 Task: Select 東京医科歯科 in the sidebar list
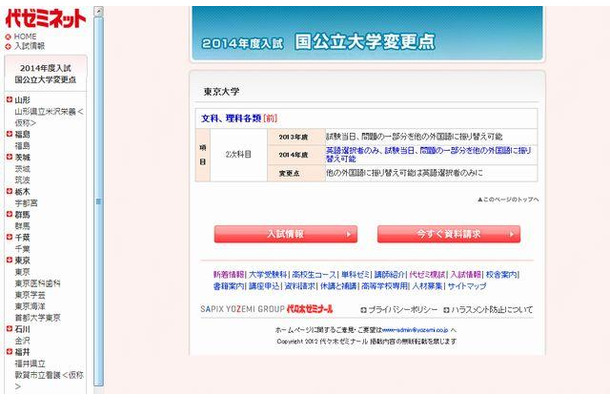coord(38,283)
